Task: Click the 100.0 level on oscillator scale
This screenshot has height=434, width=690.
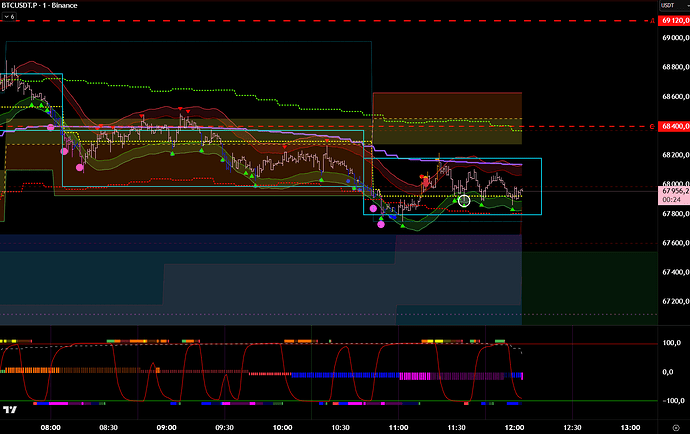Action: tap(672, 343)
